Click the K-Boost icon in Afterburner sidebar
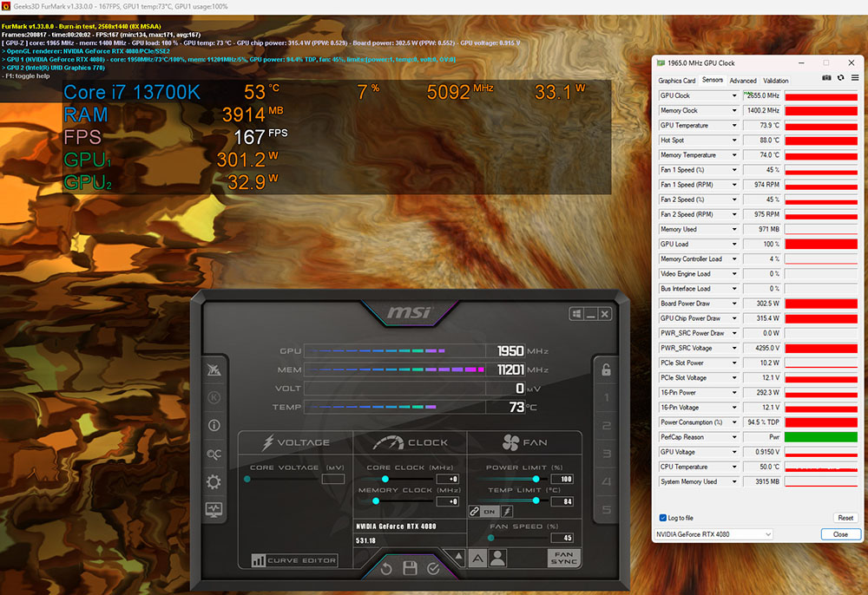Image resolution: width=868 pixels, height=595 pixels. coord(214,397)
